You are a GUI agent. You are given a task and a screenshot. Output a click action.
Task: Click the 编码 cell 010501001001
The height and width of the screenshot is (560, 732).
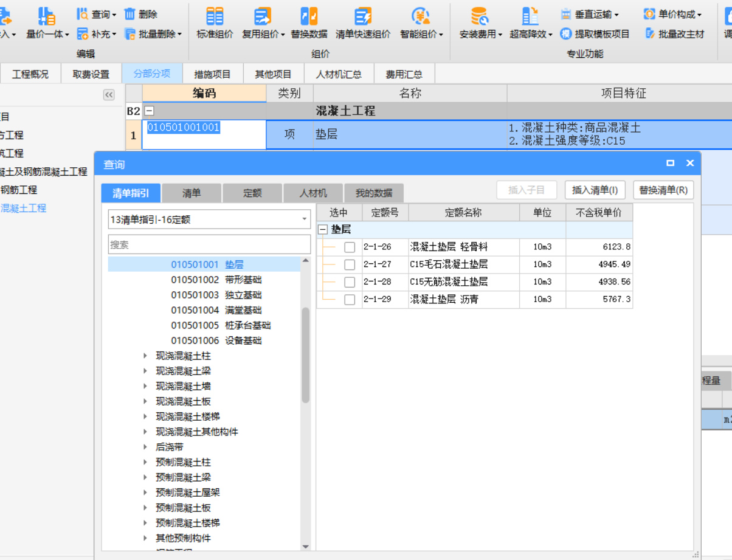click(204, 134)
